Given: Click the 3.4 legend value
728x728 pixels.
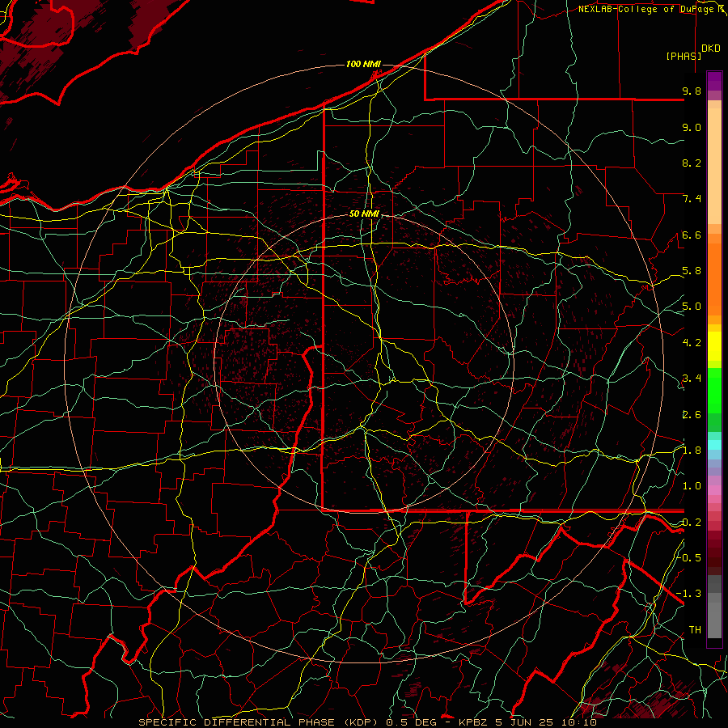Looking at the screenshot, I should pyautogui.click(x=692, y=379).
